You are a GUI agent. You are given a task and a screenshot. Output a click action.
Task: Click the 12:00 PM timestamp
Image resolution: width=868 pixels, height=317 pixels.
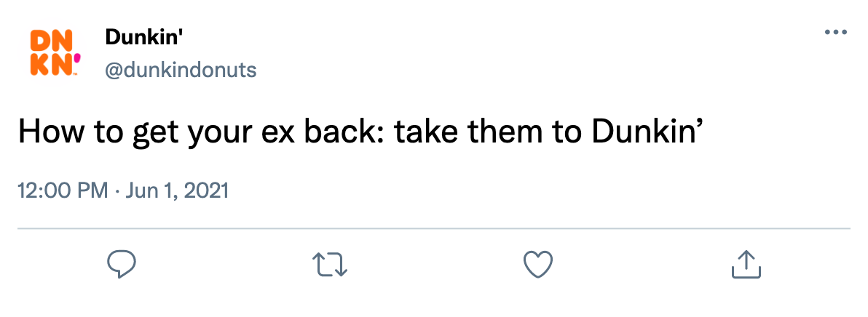pyautogui.click(x=62, y=191)
